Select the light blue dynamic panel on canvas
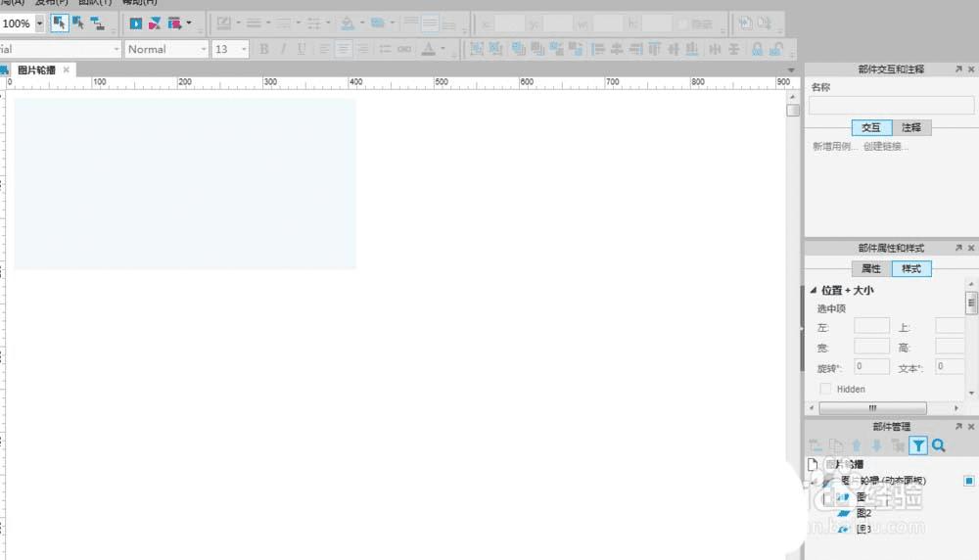 (185, 183)
